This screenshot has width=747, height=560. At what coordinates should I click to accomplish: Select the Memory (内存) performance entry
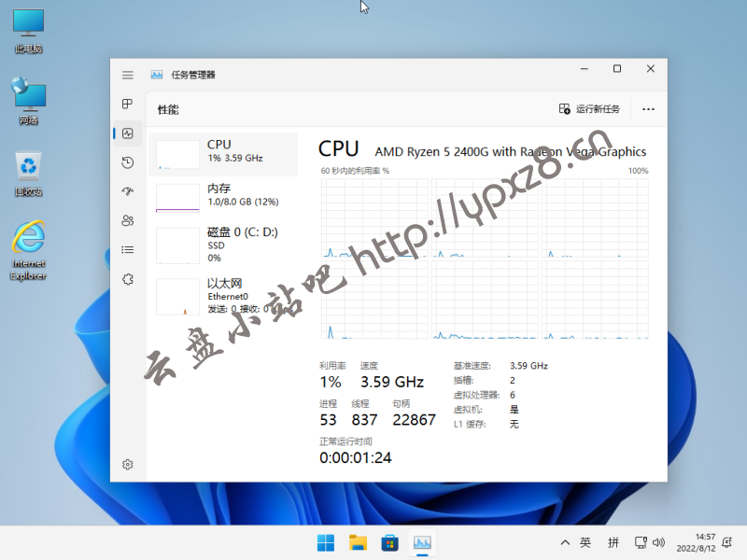(x=223, y=198)
